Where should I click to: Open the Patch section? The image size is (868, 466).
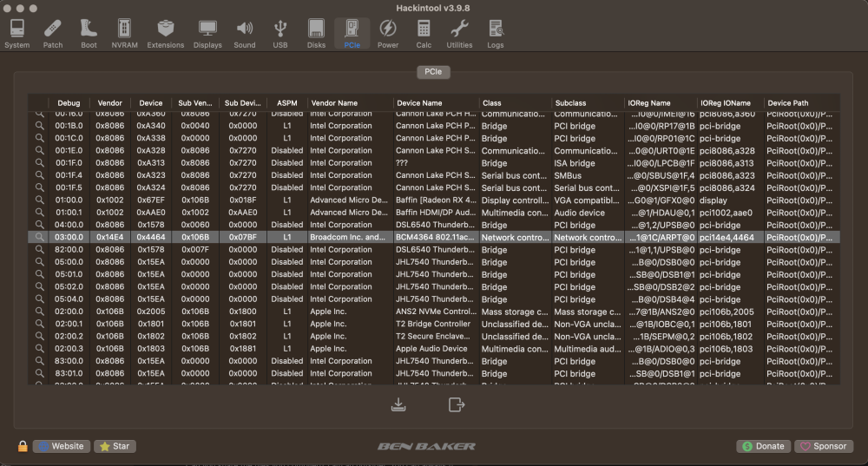(x=53, y=34)
